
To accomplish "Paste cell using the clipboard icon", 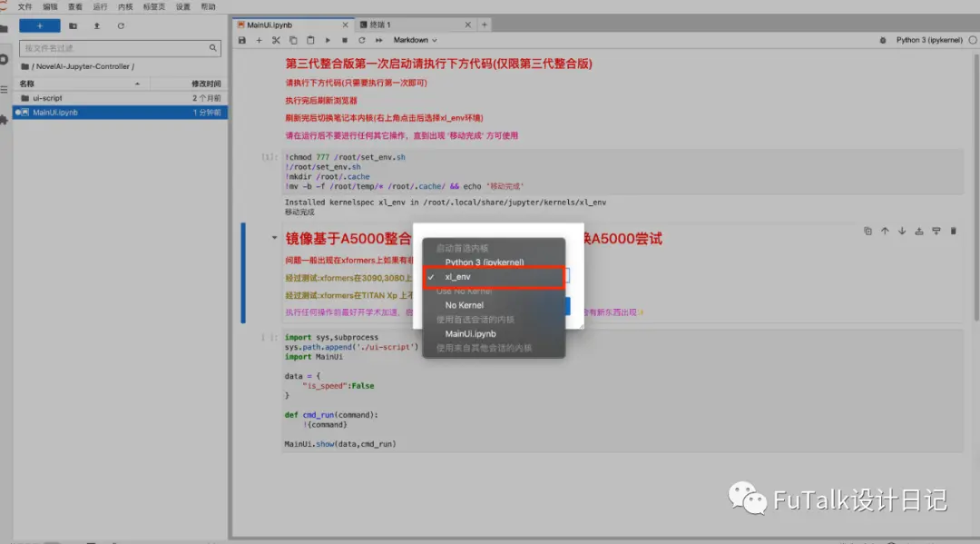I will (x=310, y=40).
